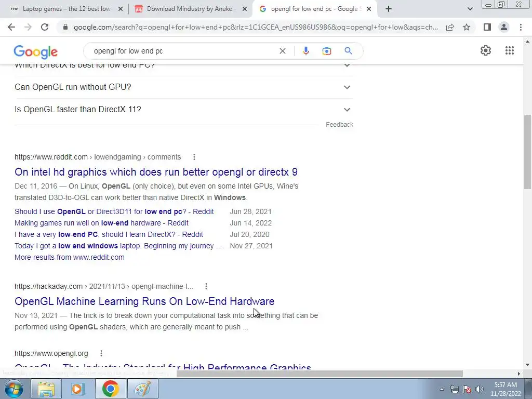This screenshot has width=532, height=399.
Task: Open 'On intel hd graphics' reddit result
Action: [x=156, y=172]
